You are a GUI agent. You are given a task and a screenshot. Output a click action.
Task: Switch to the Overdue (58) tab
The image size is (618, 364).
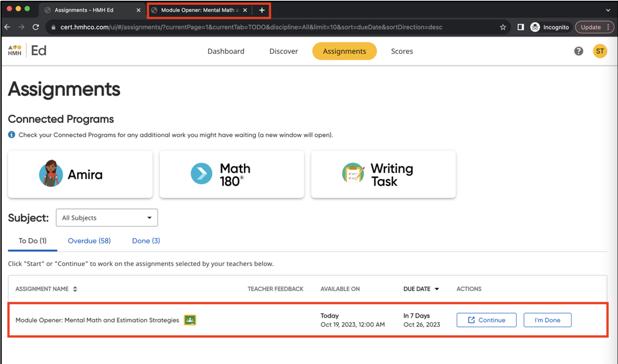(x=89, y=241)
